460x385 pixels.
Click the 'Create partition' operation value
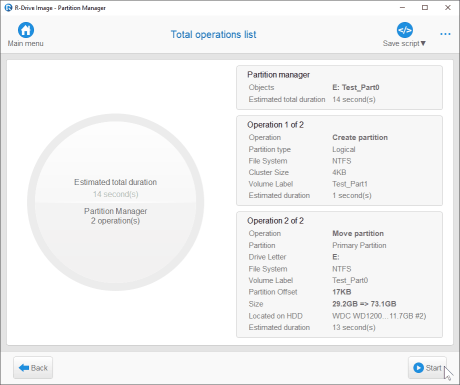click(x=360, y=137)
